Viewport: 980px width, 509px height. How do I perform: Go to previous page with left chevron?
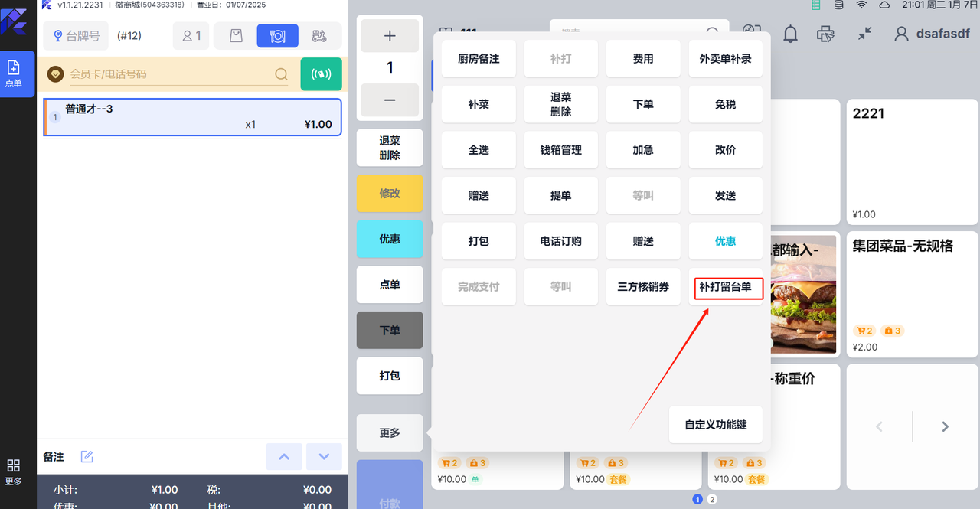880,426
